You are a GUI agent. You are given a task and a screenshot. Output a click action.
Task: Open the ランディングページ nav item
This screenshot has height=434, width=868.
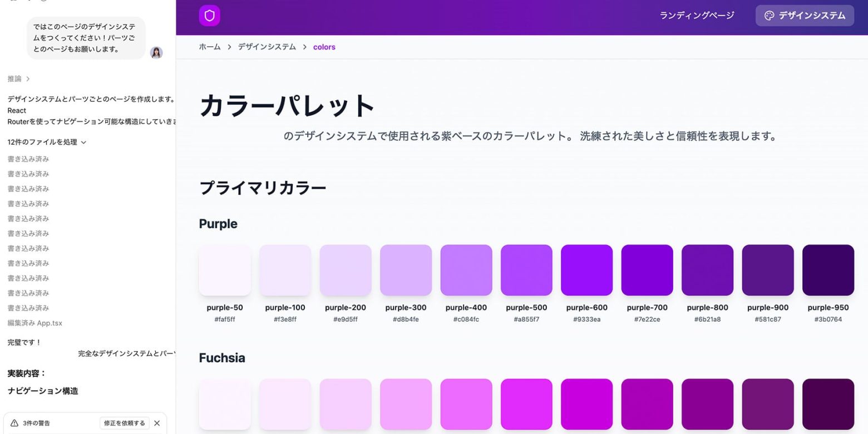coord(697,16)
